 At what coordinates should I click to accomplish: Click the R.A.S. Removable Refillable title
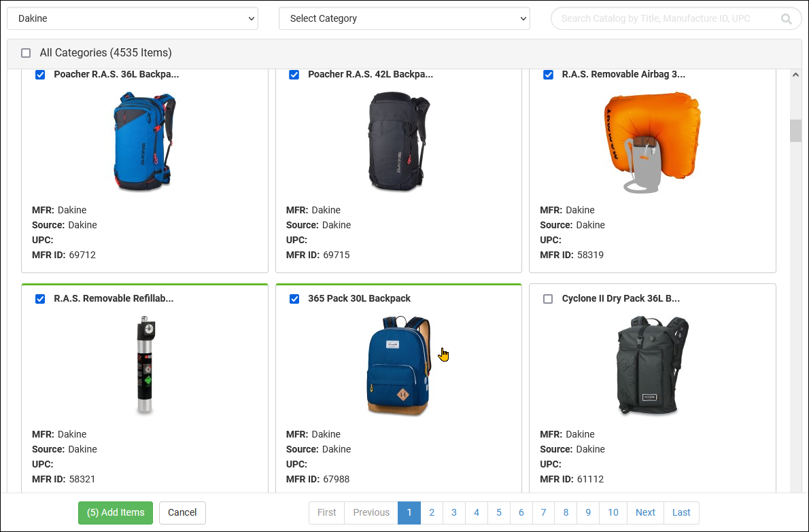click(x=114, y=298)
